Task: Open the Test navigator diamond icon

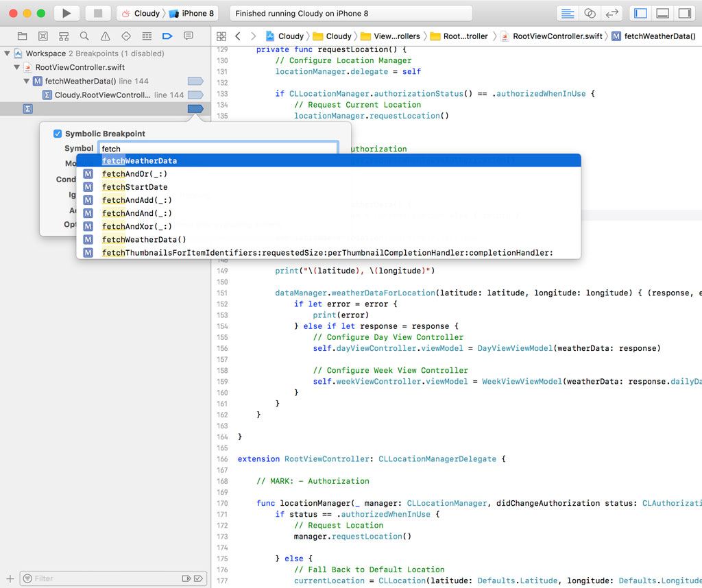Action: [125, 36]
